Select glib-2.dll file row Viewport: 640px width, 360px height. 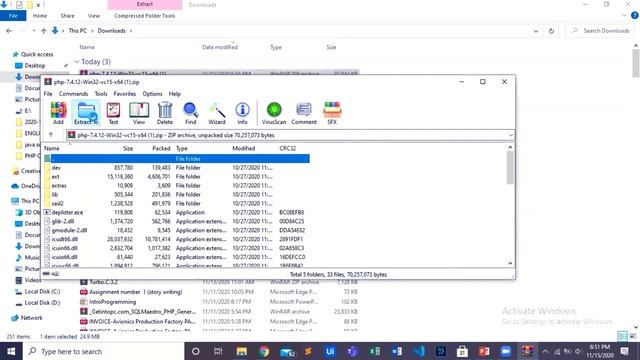(176, 221)
